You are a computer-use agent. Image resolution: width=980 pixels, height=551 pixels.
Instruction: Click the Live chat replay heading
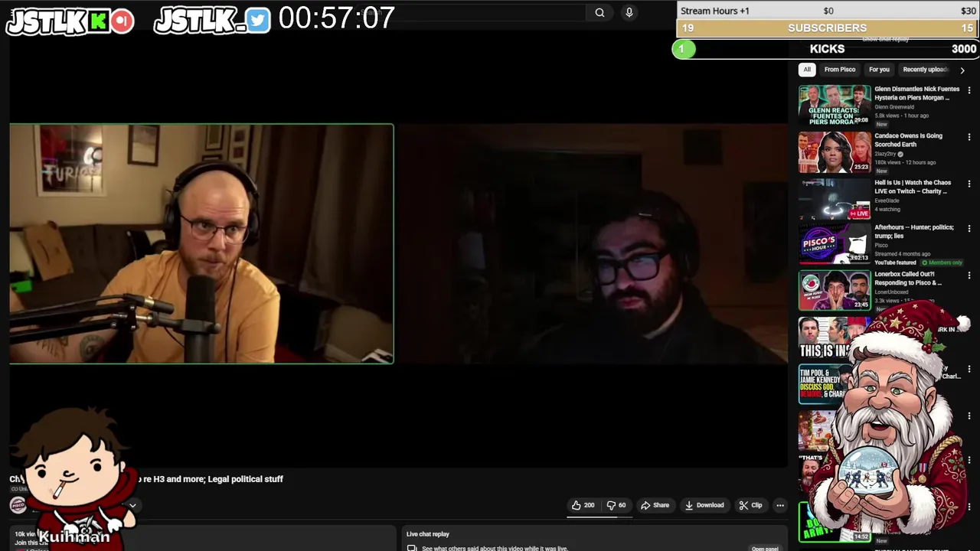pyautogui.click(x=427, y=534)
